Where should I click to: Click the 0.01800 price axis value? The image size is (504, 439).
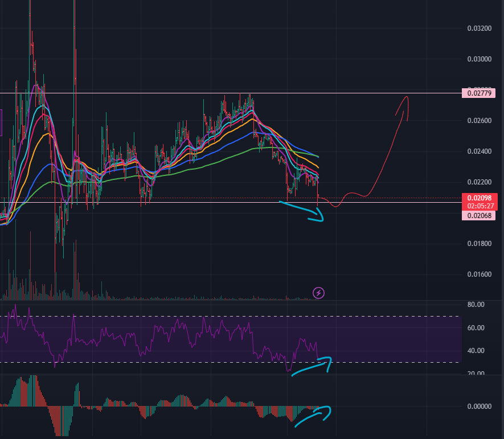coord(480,244)
